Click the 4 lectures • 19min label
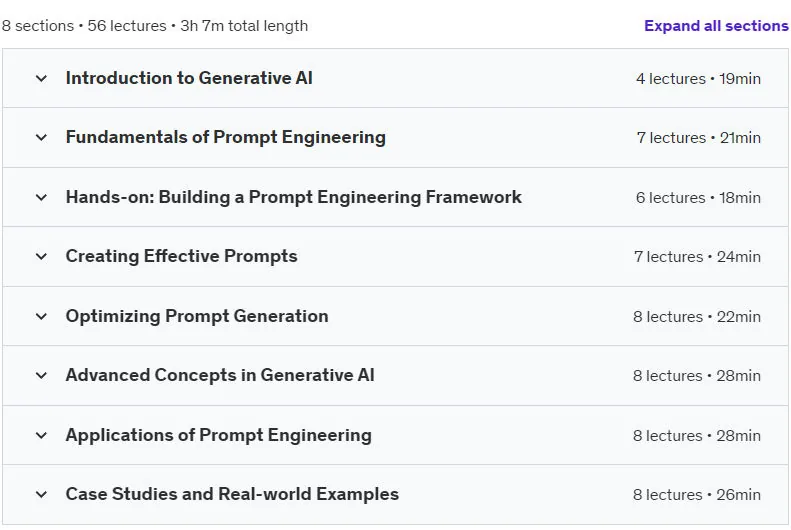The height and width of the screenshot is (530, 791). coord(698,79)
